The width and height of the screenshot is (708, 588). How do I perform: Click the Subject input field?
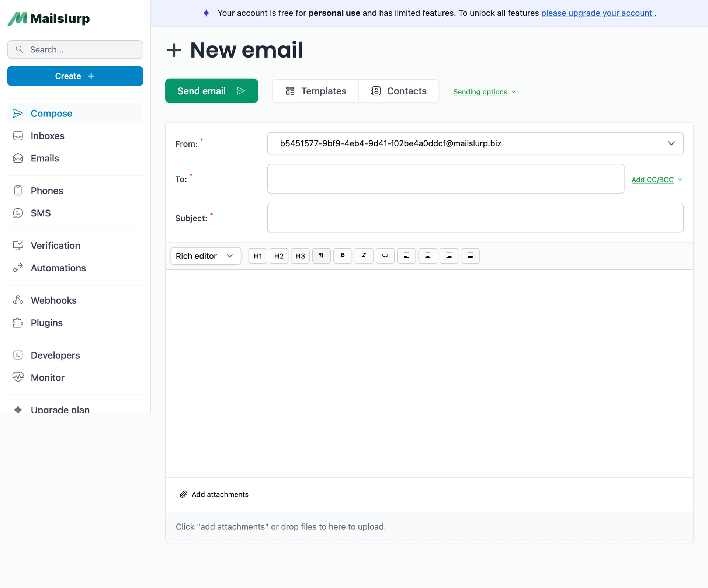pos(475,218)
